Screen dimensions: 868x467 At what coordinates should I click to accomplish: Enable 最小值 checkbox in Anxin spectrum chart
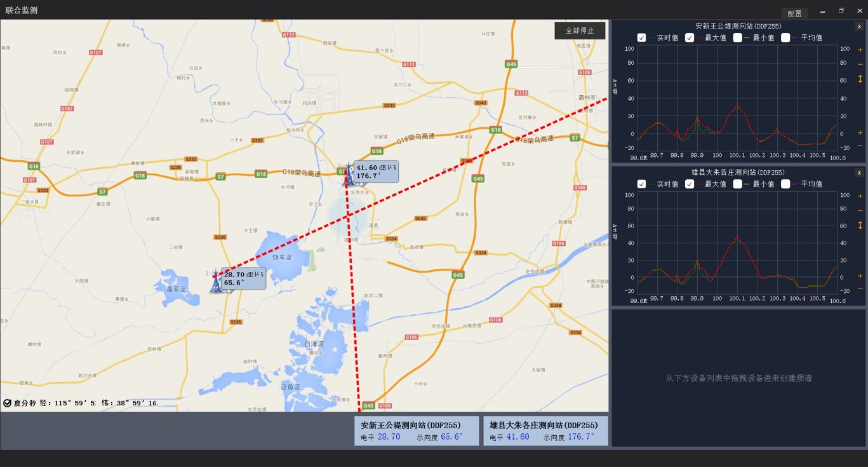pos(737,38)
